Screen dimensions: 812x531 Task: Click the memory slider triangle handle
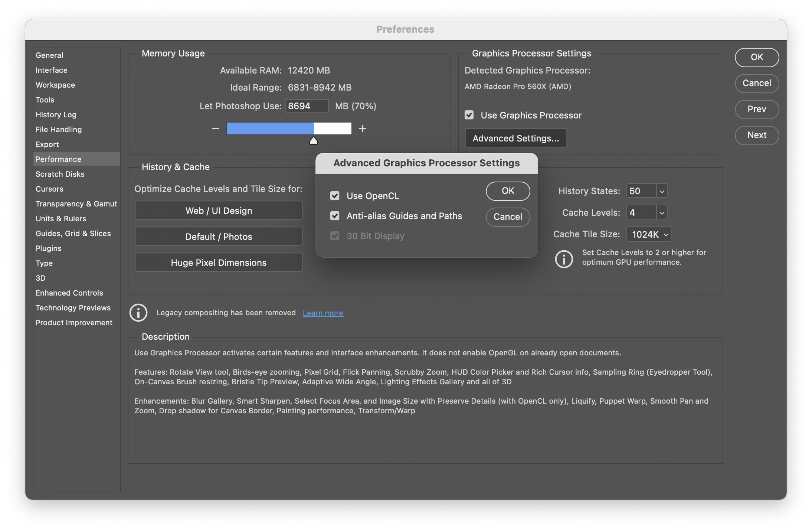coord(314,141)
